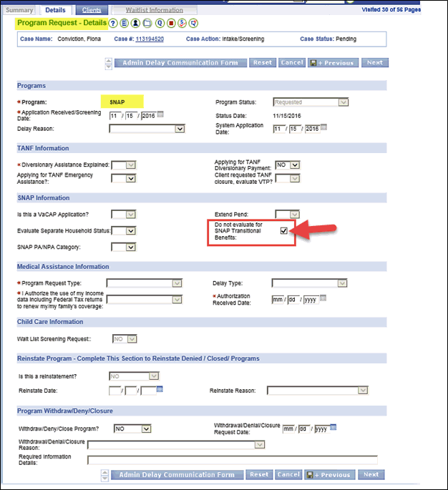The height and width of the screenshot is (490, 448).
Task: Open calendar for Application Received/Screening Date
Action: tap(160, 114)
